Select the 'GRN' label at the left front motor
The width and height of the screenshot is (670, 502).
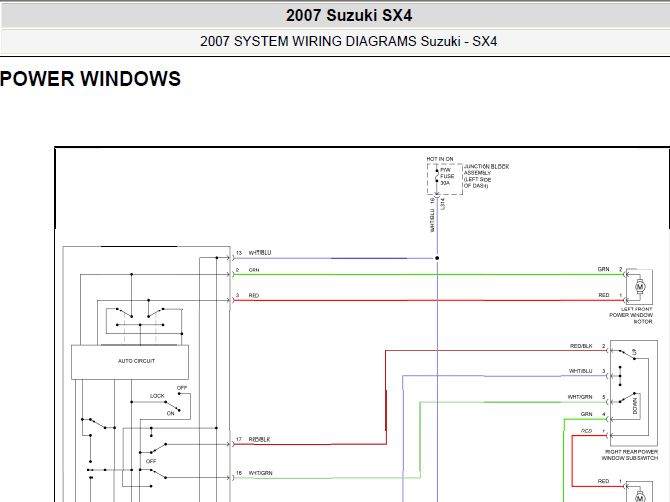tap(603, 269)
